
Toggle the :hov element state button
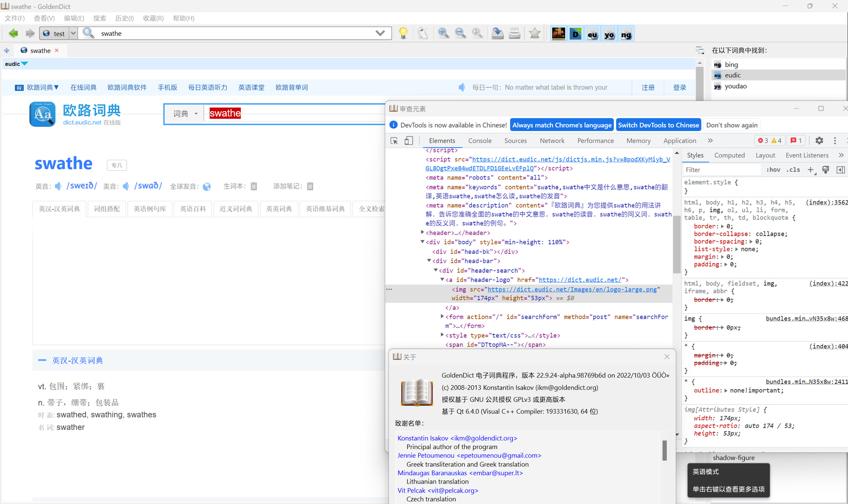[773, 169]
